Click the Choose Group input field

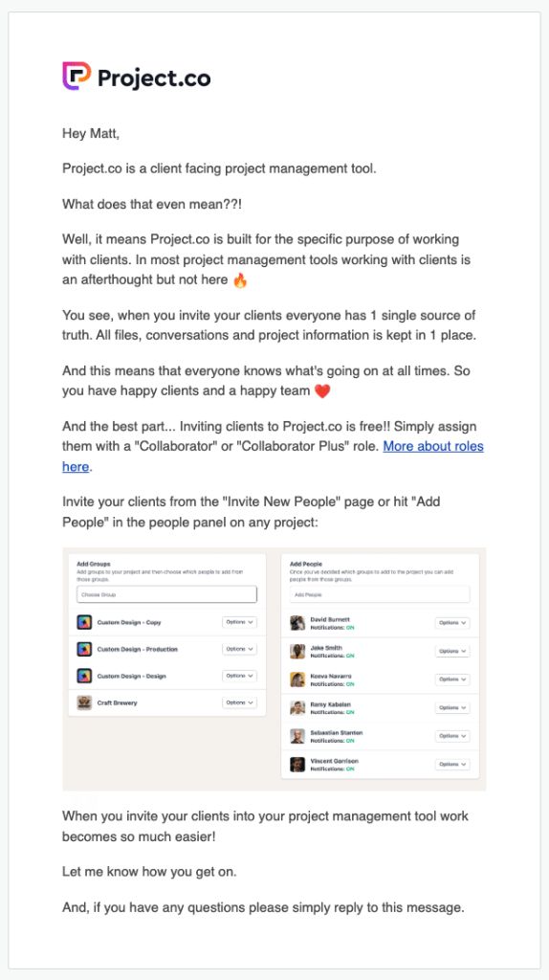click(x=166, y=594)
